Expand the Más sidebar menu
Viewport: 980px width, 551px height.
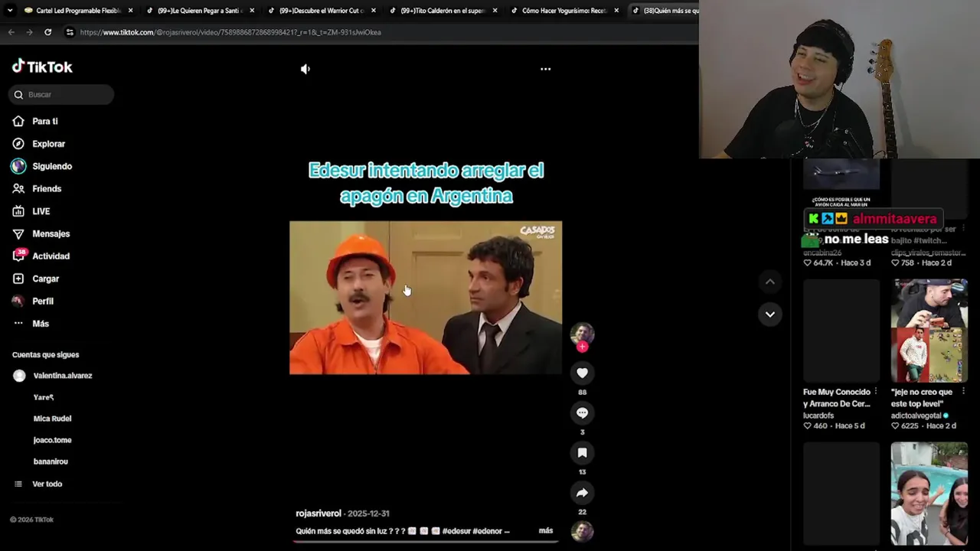click(40, 324)
